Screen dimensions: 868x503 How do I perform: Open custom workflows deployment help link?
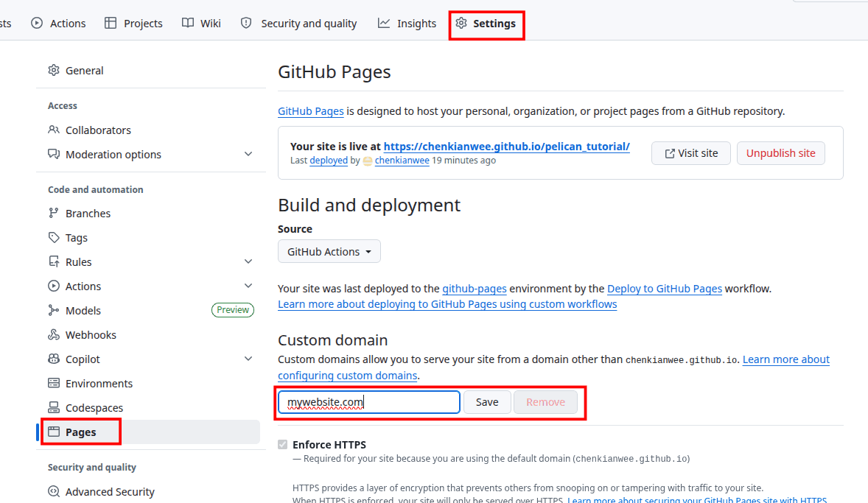[x=447, y=304]
